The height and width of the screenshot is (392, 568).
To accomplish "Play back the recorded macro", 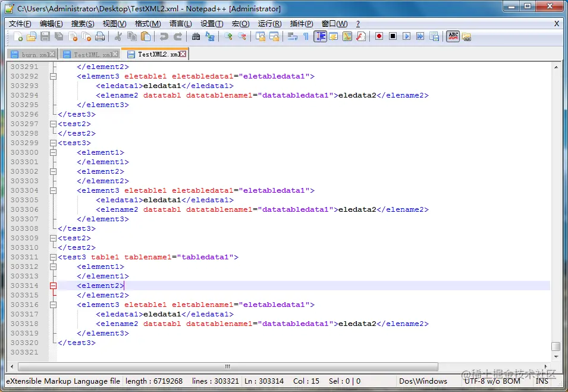I will click(x=406, y=37).
